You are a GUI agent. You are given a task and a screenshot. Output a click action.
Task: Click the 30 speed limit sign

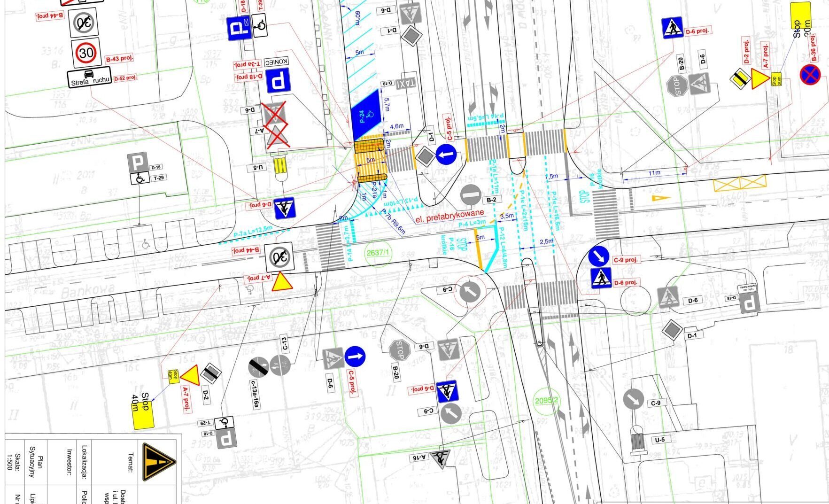point(86,53)
